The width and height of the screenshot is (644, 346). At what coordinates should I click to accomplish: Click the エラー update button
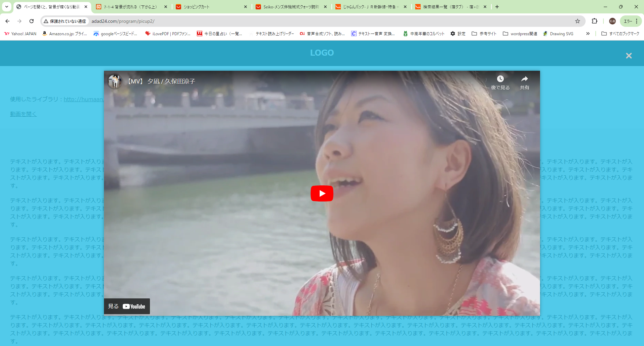[x=628, y=21]
